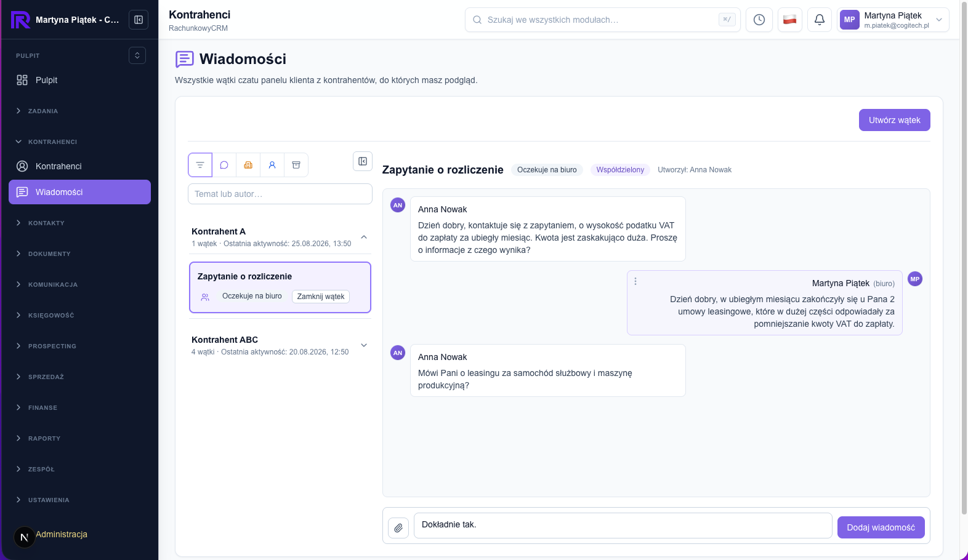Image resolution: width=968 pixels, height=560 pixels.
Task: Open the Martyna Piątek account dropdown
Action: 893,20
